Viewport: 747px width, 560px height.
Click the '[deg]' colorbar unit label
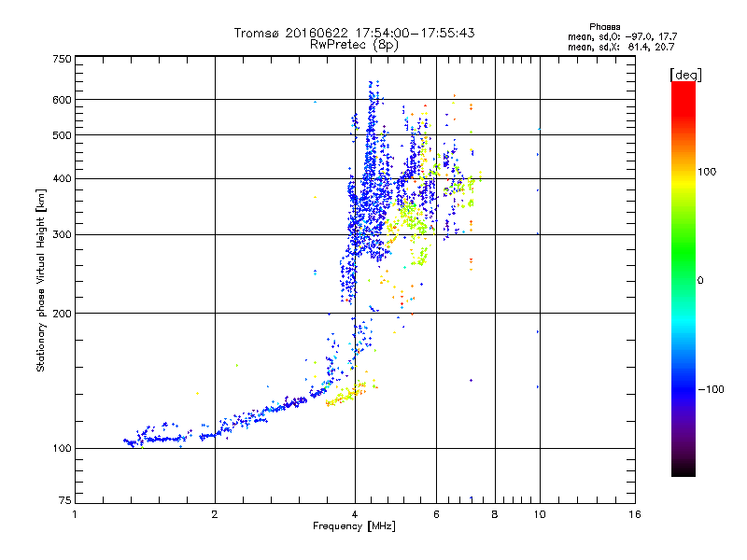coord(685,75)
